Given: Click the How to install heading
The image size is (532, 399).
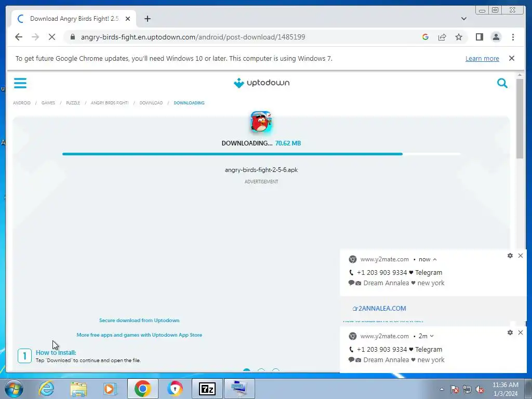Looking at the screenshot, I should click(56, 353).
